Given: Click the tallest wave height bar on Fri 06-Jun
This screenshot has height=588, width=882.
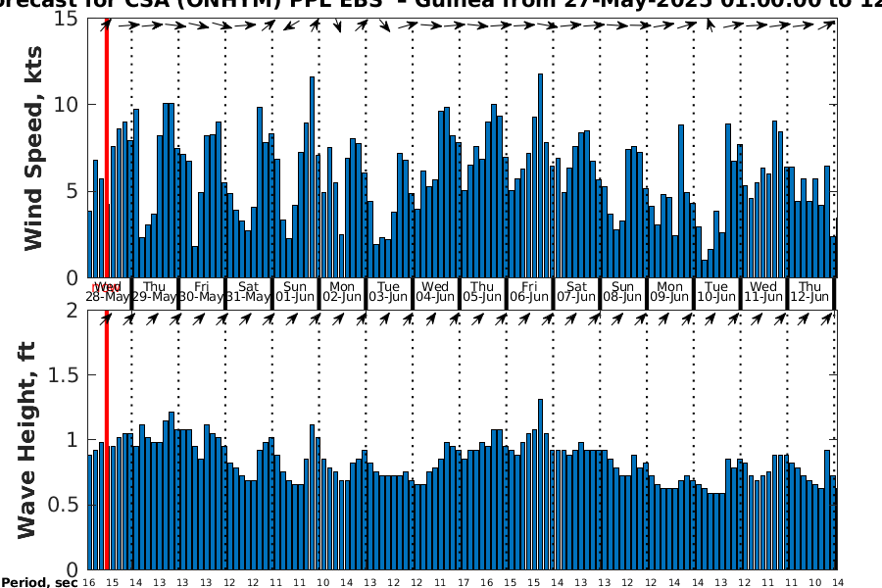Looking at the screenshot, I should coord(541,484).
